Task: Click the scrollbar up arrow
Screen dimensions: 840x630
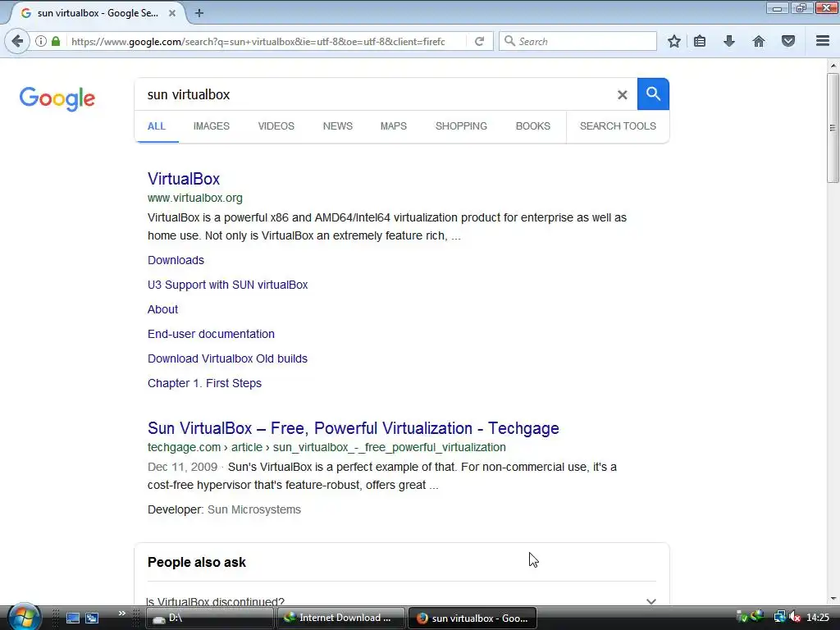Action: coord(833,66)
